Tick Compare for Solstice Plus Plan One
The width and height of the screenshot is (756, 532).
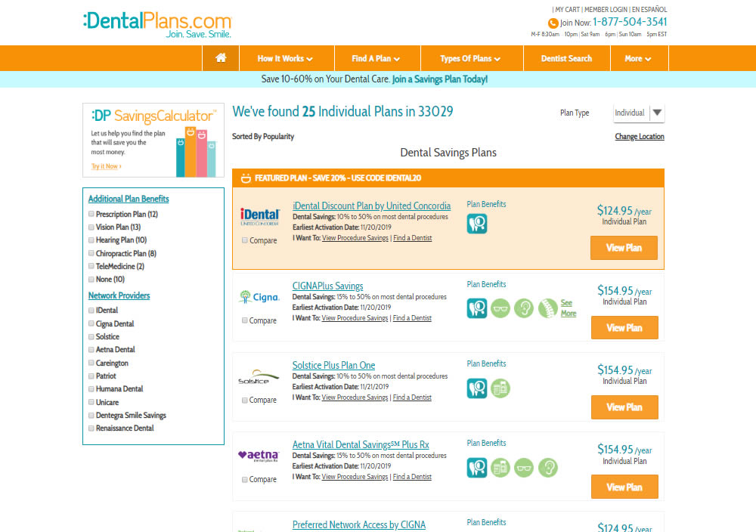point(245,401)
